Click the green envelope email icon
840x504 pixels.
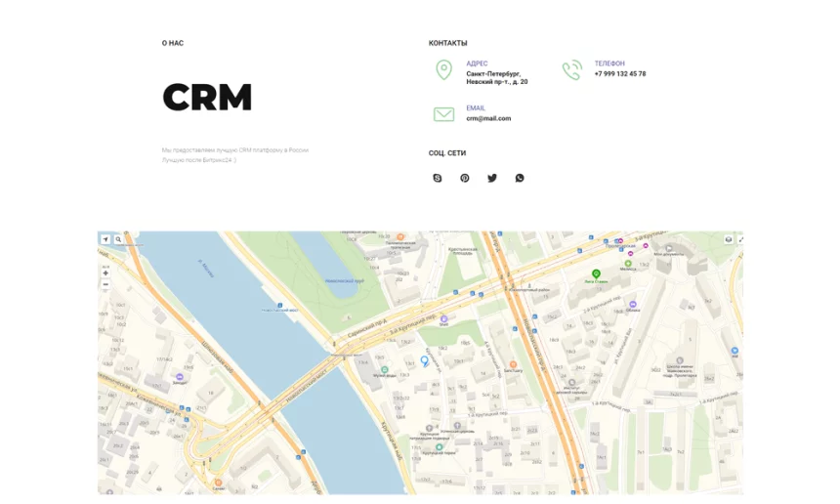click(443, 114)
